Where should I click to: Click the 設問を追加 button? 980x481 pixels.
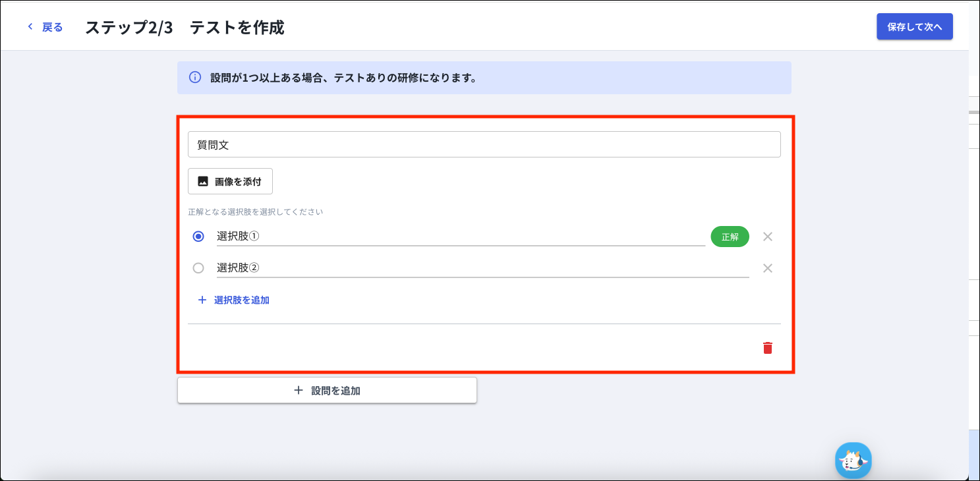(x=327, y=391)
